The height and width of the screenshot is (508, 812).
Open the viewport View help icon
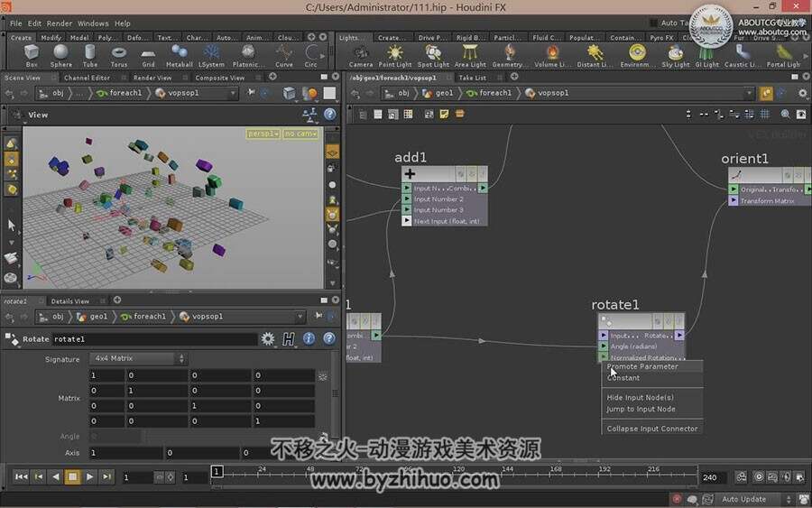(330, 115)
